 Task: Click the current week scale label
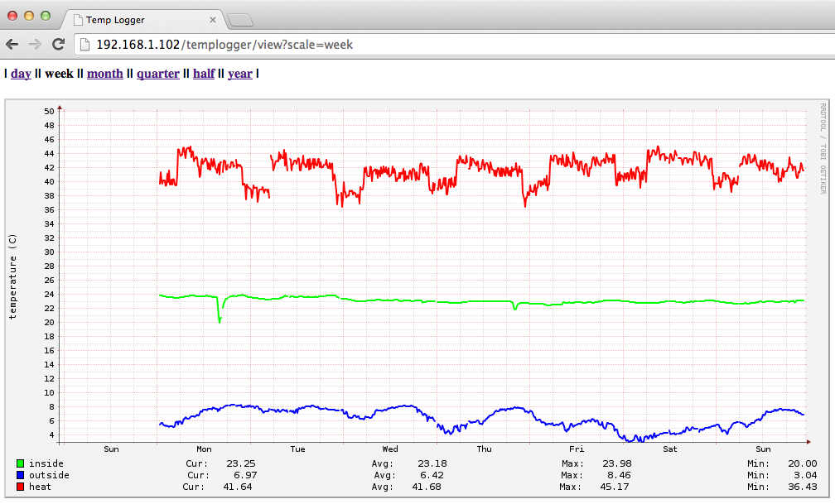pos(59,73)
